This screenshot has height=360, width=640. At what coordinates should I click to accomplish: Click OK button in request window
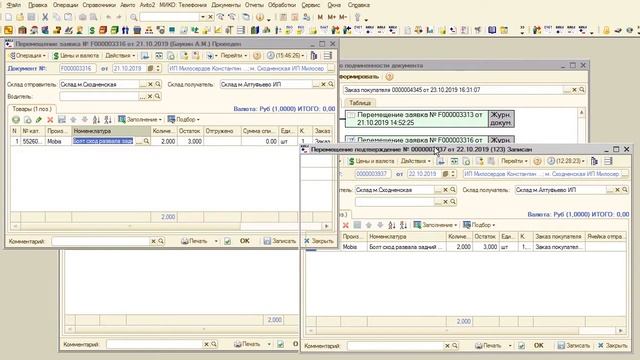coord(244,241)
